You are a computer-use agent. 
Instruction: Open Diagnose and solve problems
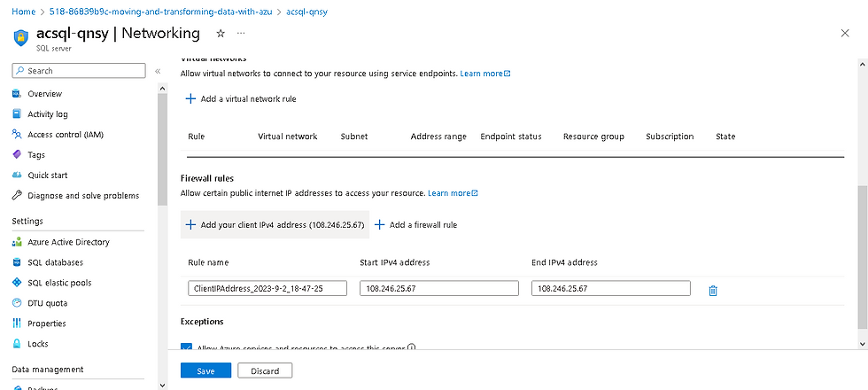pos(82,196)
